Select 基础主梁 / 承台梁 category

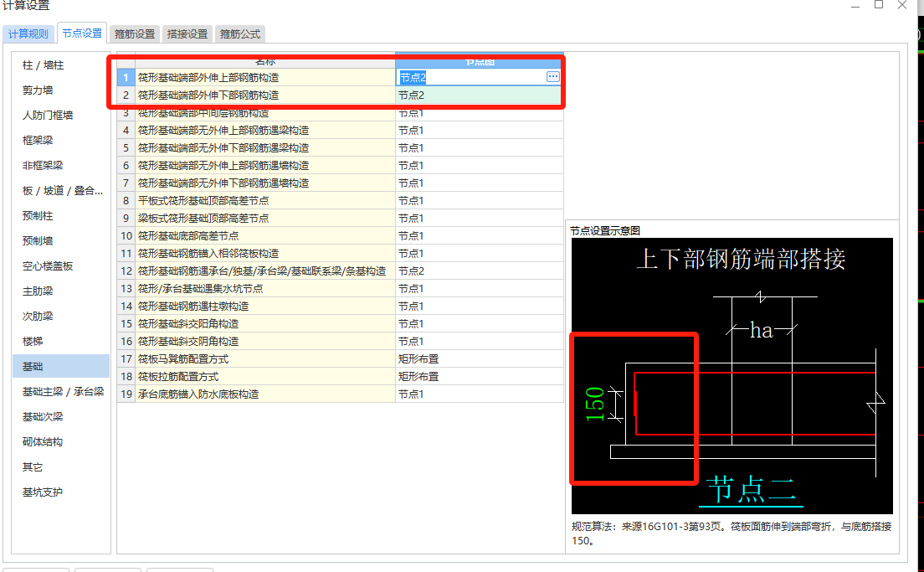click(x=63, y=392)
